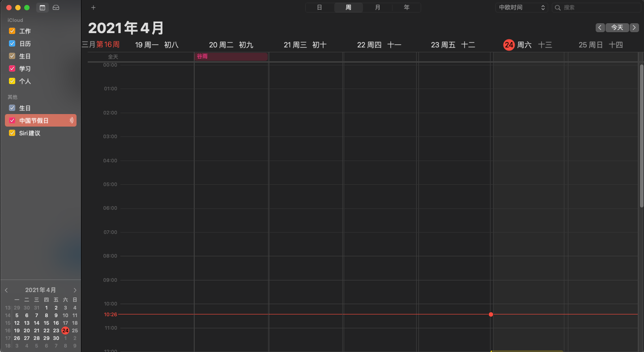Go to the next week arrow beside 今天

tap(634, 28)
